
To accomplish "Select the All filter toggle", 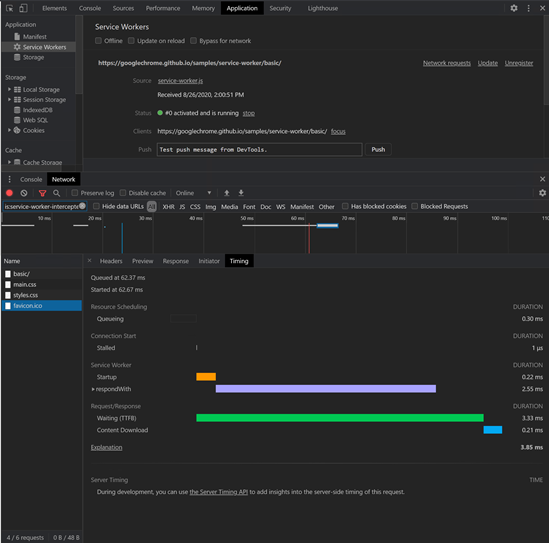I will pyautogui.click(x=152, y=207).
